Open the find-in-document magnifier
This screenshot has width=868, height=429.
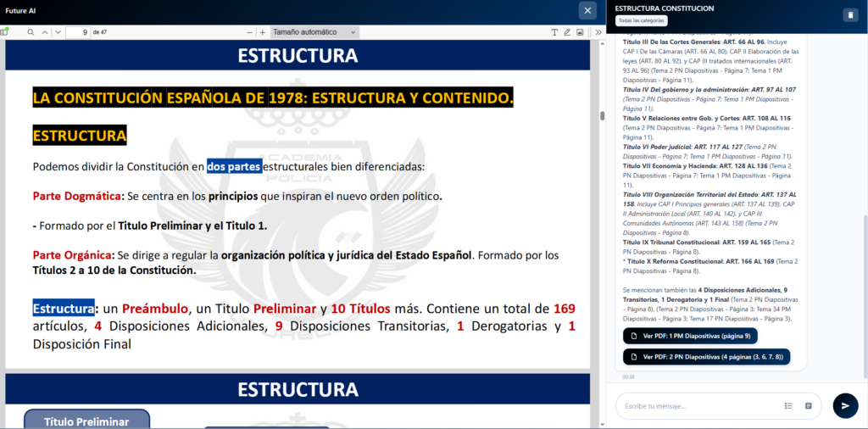point(31,32)
